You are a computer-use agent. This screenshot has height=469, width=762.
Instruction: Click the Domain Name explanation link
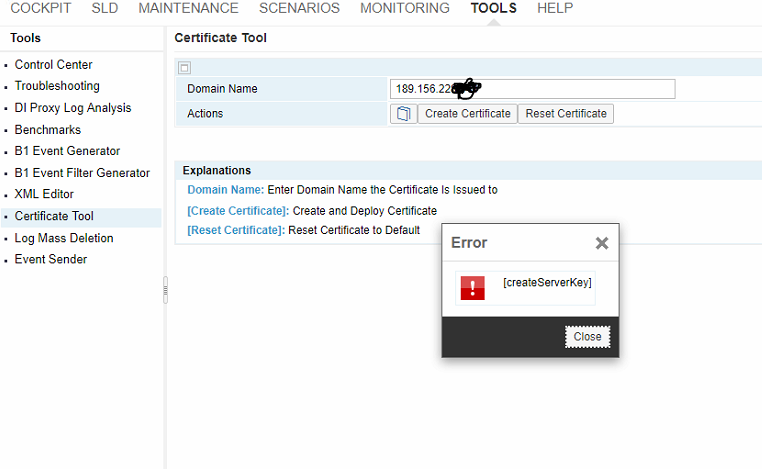click(225, 190)
